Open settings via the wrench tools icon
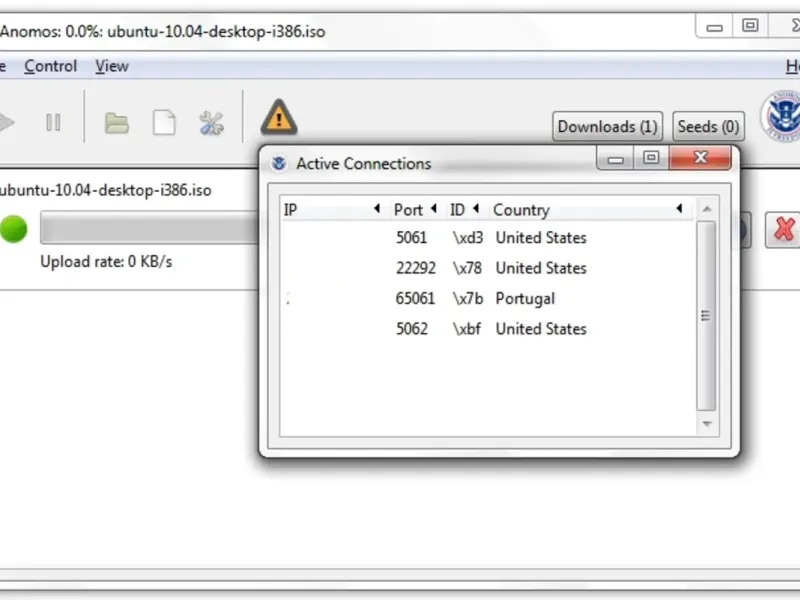 (211, 123)
